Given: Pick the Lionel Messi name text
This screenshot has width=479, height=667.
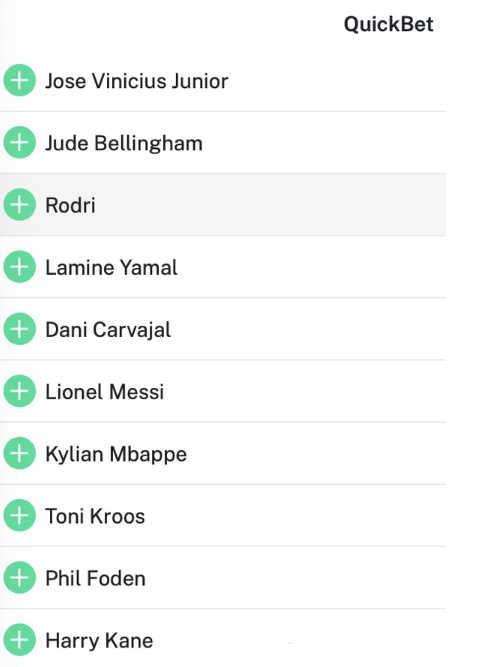Looking at the screenshot, I should (x=105, y=392).
